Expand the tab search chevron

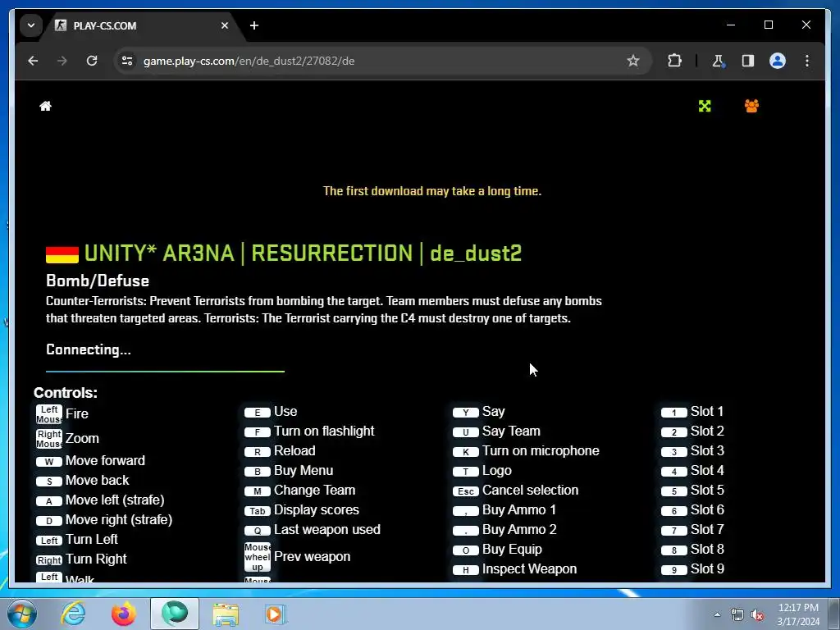click(x=31, y=25)
